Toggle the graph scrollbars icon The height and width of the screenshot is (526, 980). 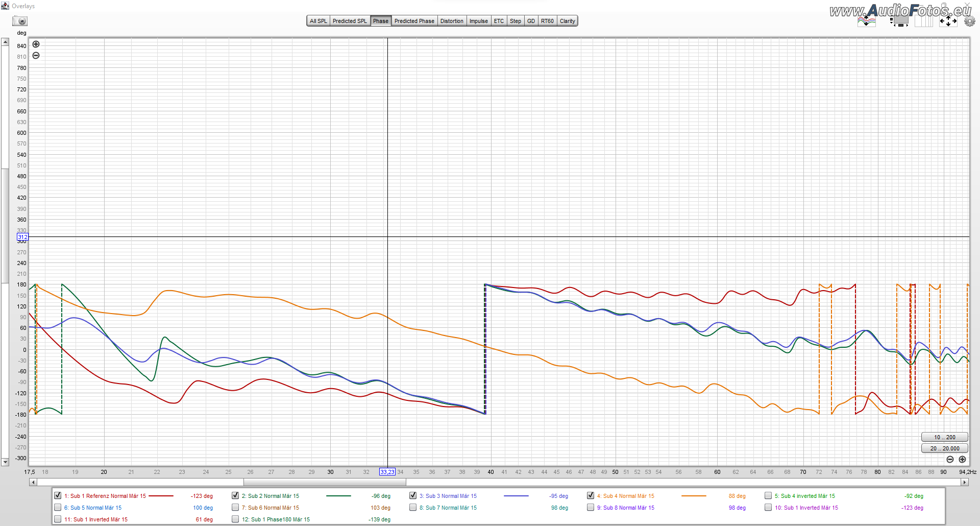[899, 21]
